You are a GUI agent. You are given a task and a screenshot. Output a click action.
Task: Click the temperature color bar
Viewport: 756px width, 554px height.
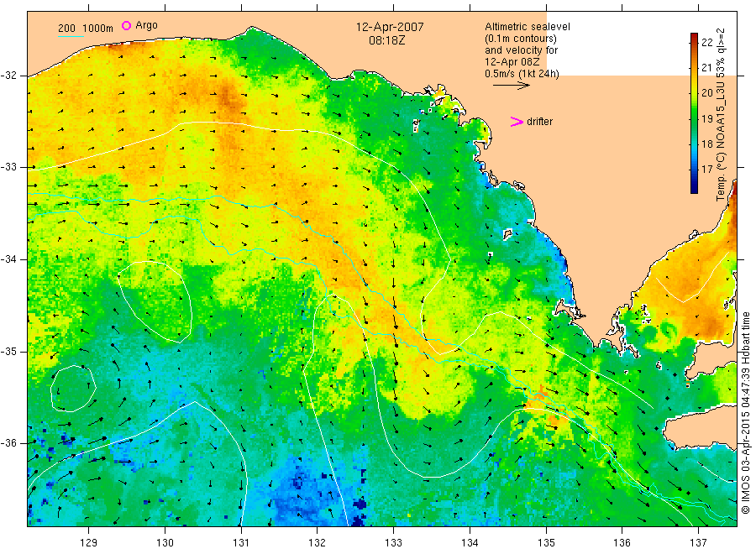tap(694, 113)
